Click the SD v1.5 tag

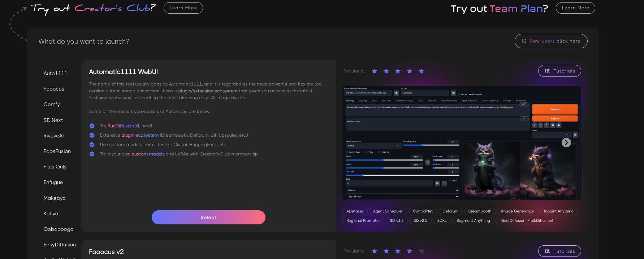coord(397,221)
